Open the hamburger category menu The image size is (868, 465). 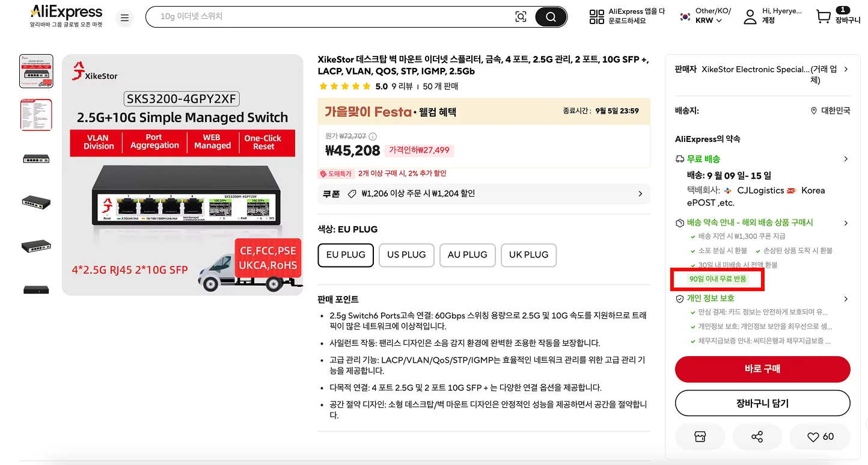[x=125, y=17]
